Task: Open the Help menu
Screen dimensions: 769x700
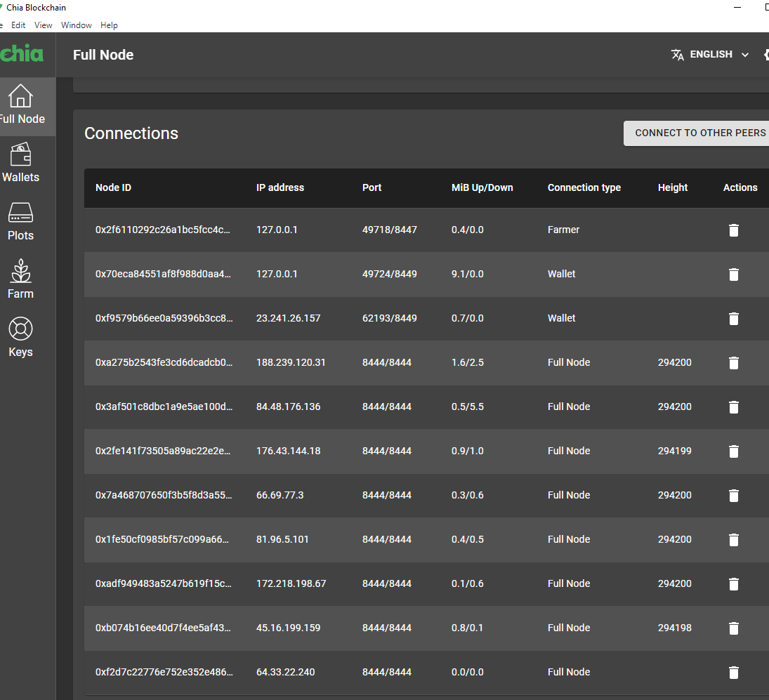Action: coord(109,25)
